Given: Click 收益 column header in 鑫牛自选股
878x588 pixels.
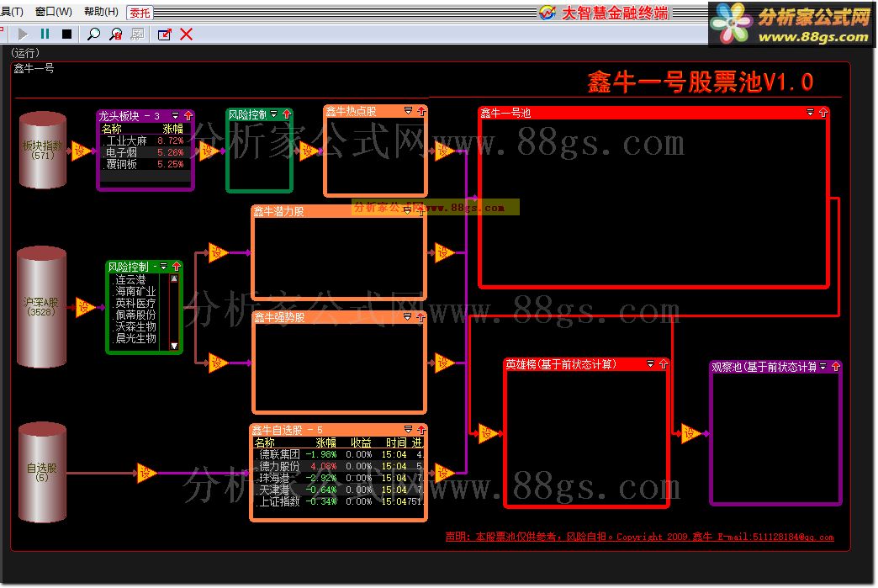Looking at the screenshot, I should pos(361,442).
